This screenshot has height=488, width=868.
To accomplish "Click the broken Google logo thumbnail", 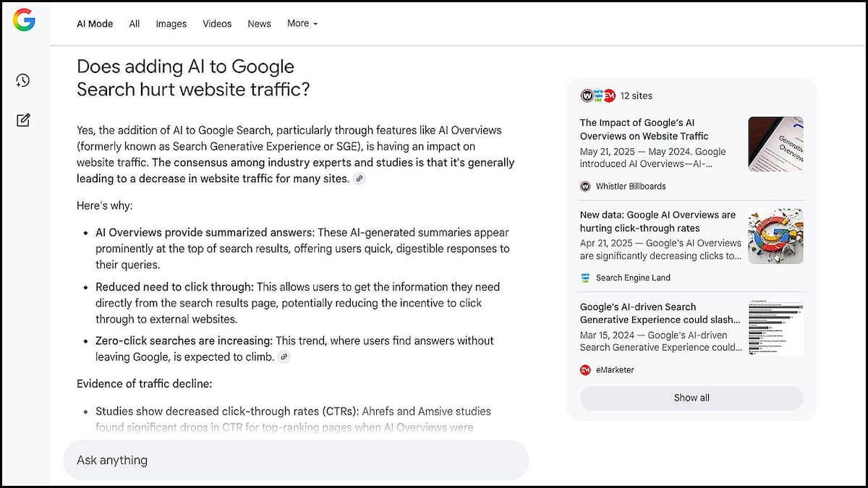I will [x=775, y=236].
